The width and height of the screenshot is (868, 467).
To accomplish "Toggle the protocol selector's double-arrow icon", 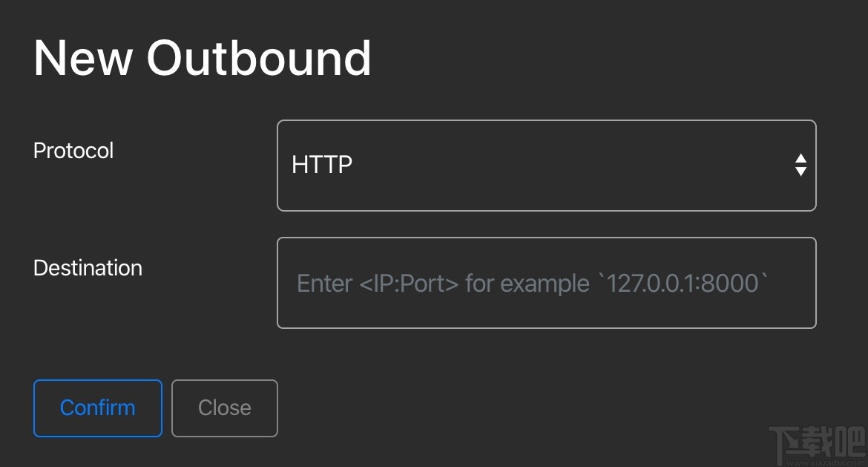I will (800, 165).
